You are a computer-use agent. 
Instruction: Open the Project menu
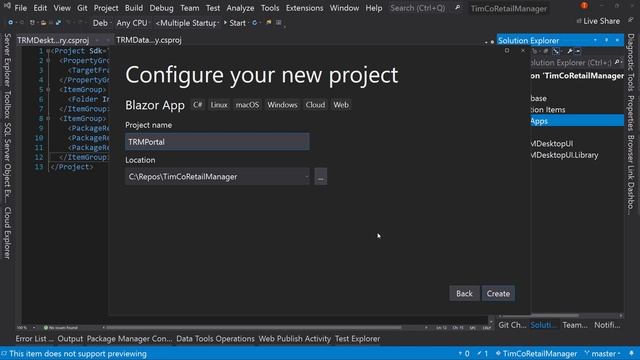(106, 8)
